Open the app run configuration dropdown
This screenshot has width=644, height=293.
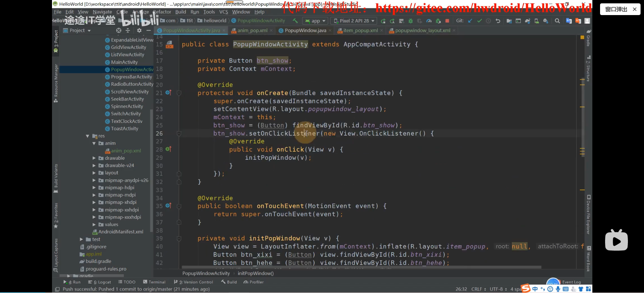(x=315, y=21)
